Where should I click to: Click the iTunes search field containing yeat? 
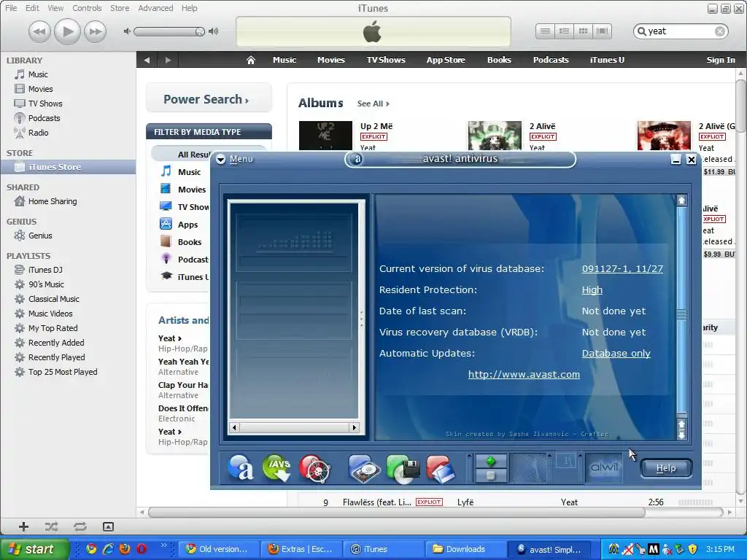pyautogui.click(x=681, y=31)
